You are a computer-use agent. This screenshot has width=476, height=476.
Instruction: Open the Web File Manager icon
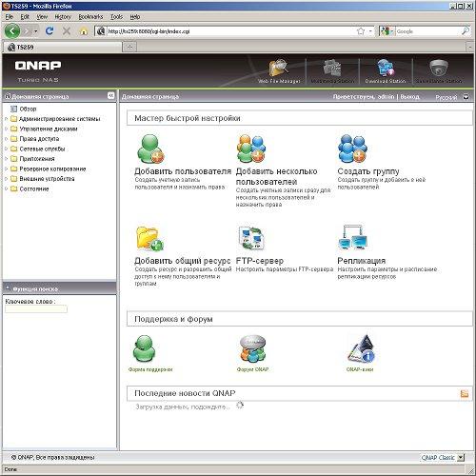click(x=279, y=68)
